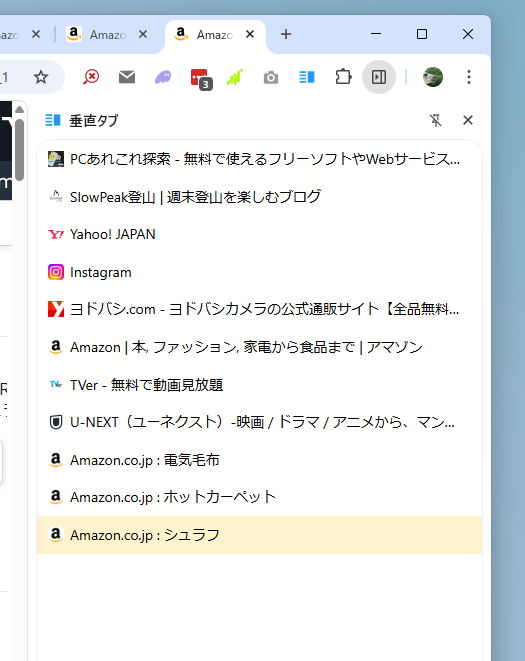Toggle the side panel button
Image resolution: width=525 pixels, height=661 pixels.
click(379, 77)
